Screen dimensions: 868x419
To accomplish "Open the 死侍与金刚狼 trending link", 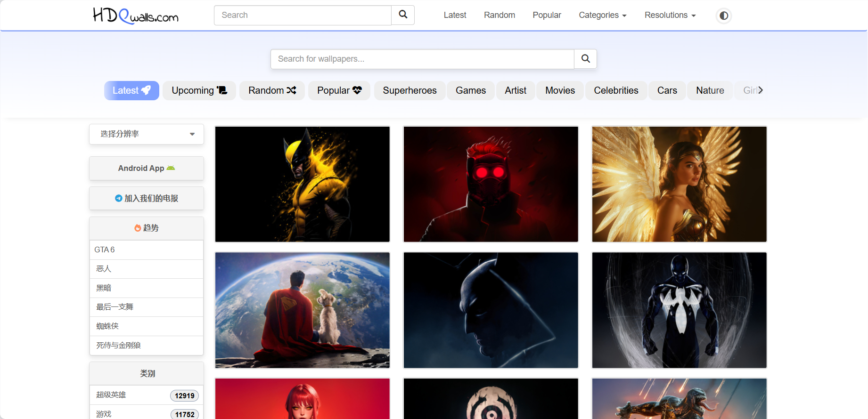I will [147, 346].
